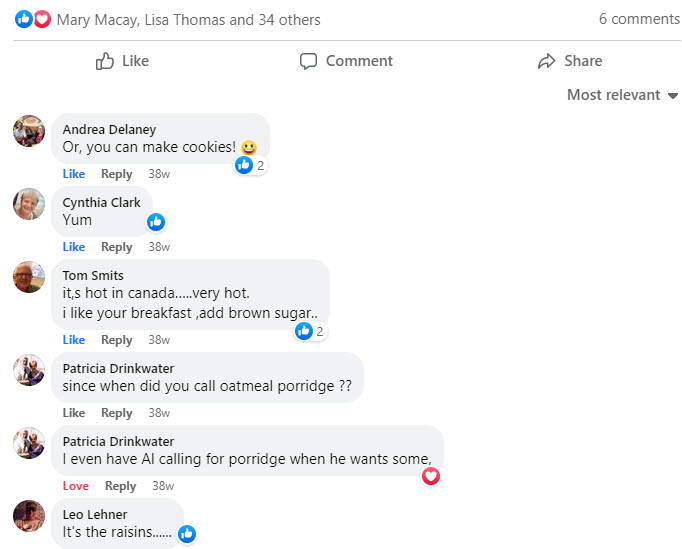The height and width of the screenshot is (549, 682).
Task: Reply to Andrea Delaney's cookies comment
Action: click(117, 174)
